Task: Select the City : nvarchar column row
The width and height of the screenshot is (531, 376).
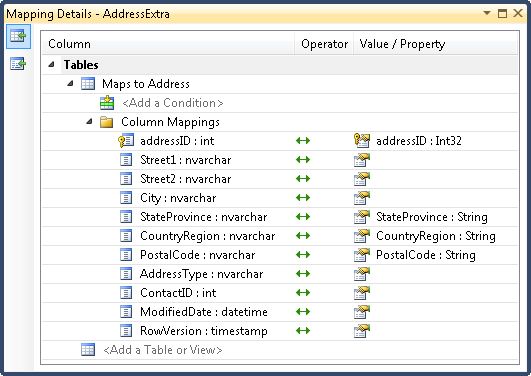Action: [x=178, y=198]
